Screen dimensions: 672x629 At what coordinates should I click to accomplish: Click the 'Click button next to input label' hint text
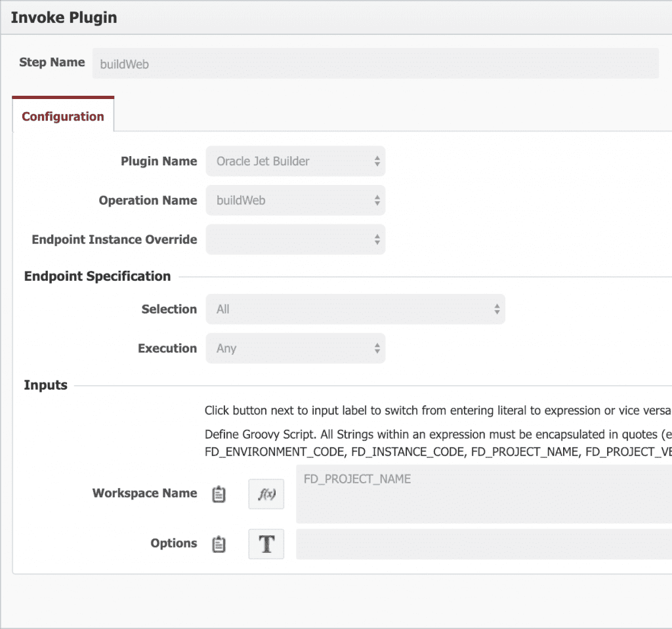pyautogui.click(x=438, y=411)
